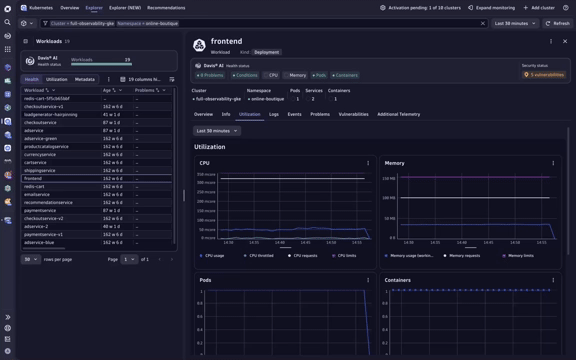Image resolution: width=576 pixels, height=360 pixels.
Task: Go to next page arrow in pagination
Action: click(172, 259)
